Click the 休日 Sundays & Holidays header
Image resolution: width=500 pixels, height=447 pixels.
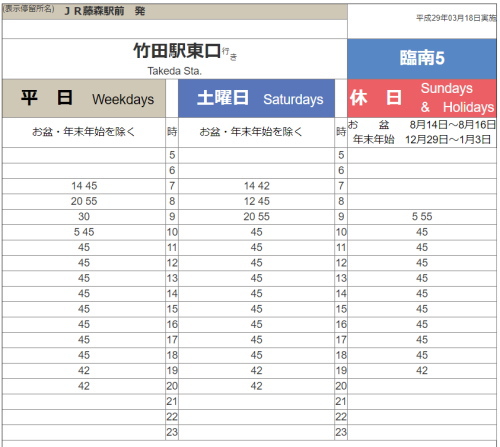pyautogui.click(x=422, y=98)
